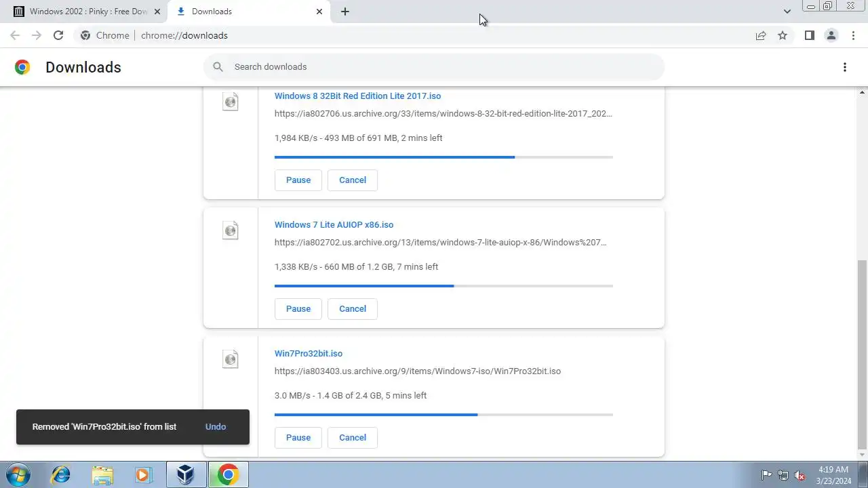Click the file icon for Windows 7 Lite AUIOP

coord(231,230)
